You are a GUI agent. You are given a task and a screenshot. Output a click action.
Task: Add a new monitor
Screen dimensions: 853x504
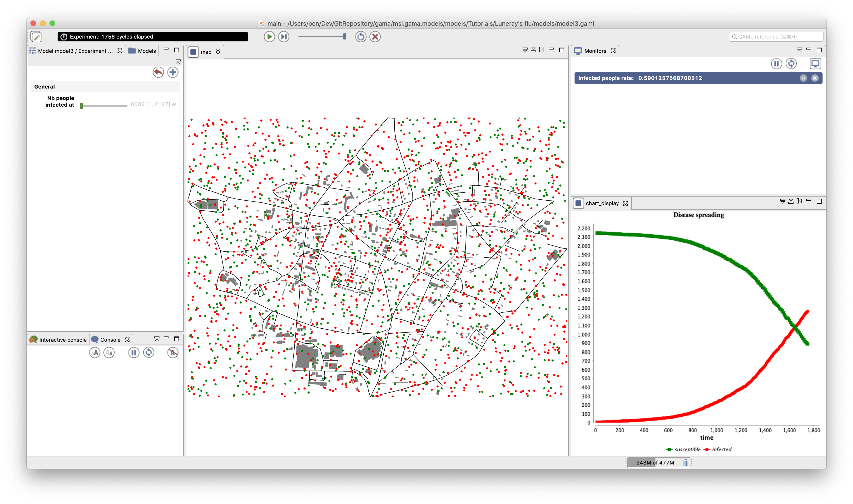(x=815, y=64)
